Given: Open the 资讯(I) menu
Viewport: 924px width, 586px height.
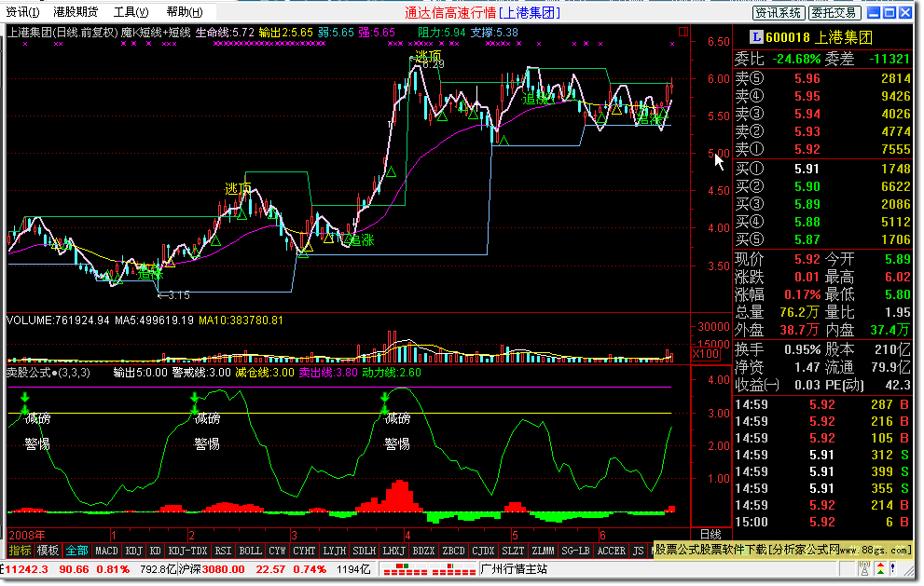Looking at the screenshot, I should pos(22,12).
